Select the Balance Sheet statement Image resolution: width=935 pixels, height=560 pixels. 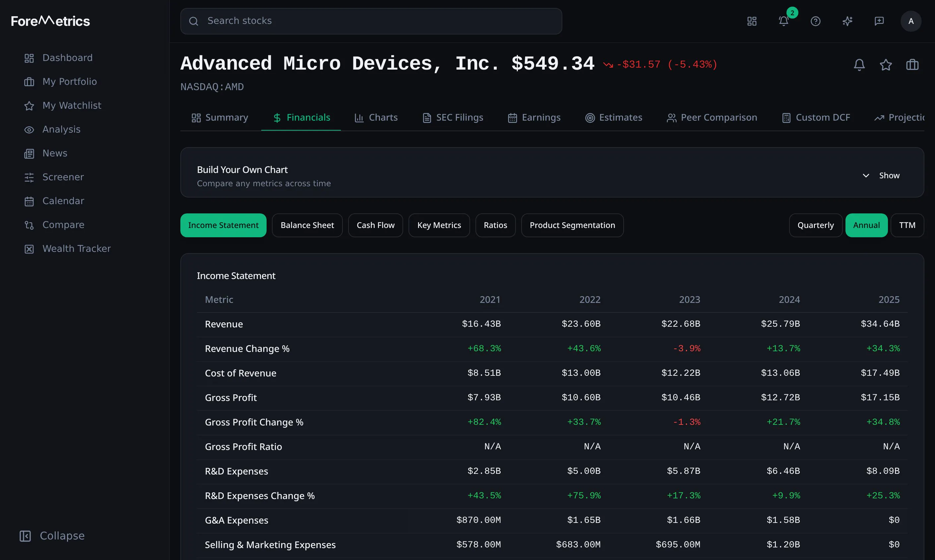tap(307, 225)
